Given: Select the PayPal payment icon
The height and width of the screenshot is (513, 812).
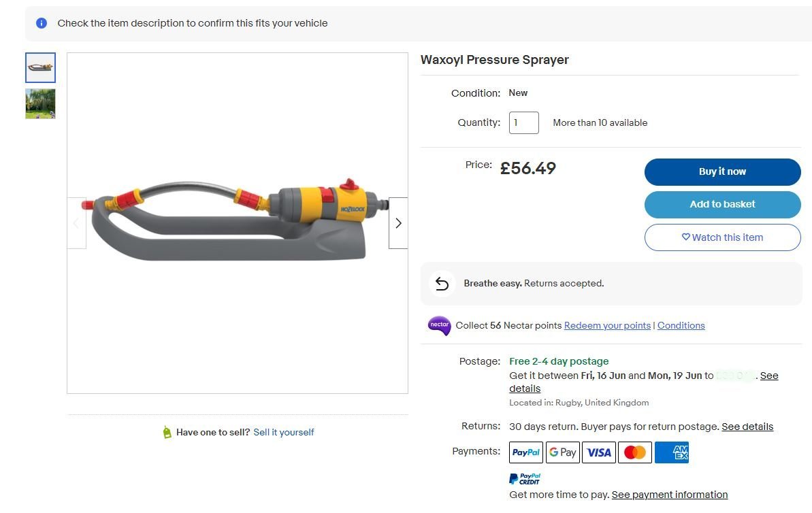Looking at the screenshot, I should (x=526, y=452).
